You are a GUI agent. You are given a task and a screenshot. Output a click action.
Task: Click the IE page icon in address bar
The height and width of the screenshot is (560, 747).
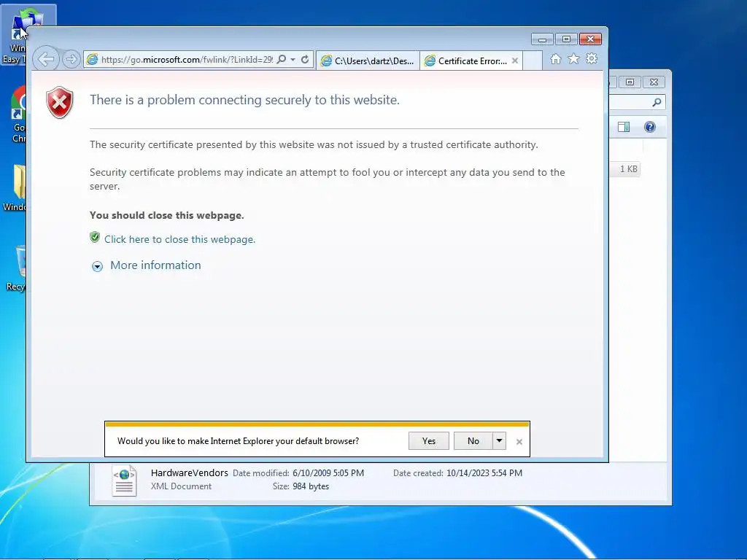click(x=93, y=60)
